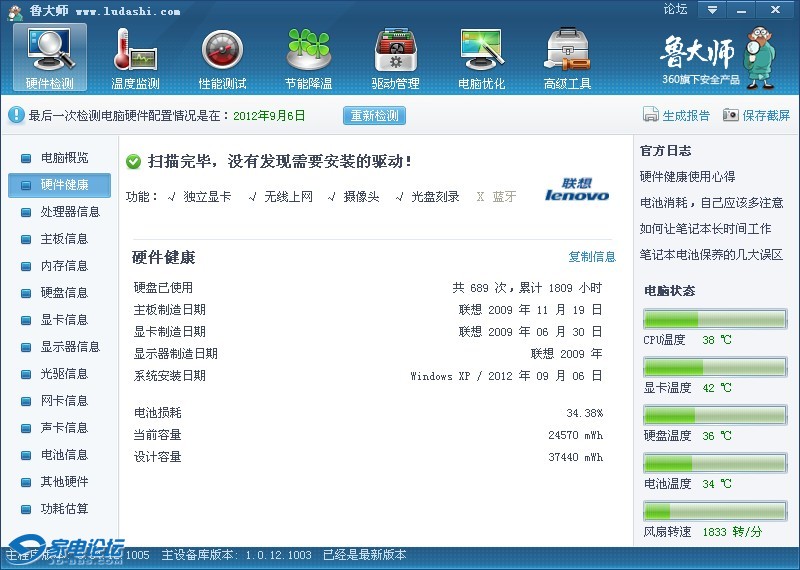Screen dimensions: 800x570
Task: Select the 电脑优化 optimization icon
Action: coord(481,50)
